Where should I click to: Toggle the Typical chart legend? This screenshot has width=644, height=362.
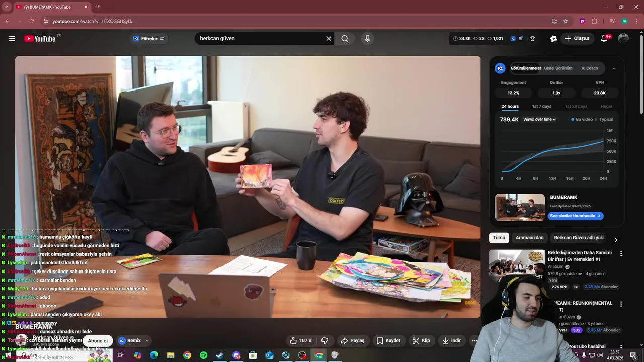pos(604,120)
